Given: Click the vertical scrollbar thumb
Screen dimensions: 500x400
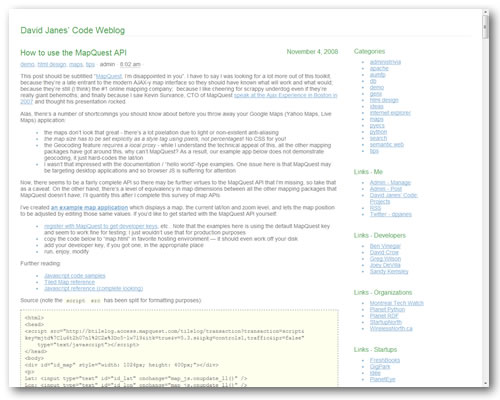Looking at the screenshot, I should point(485,26).
